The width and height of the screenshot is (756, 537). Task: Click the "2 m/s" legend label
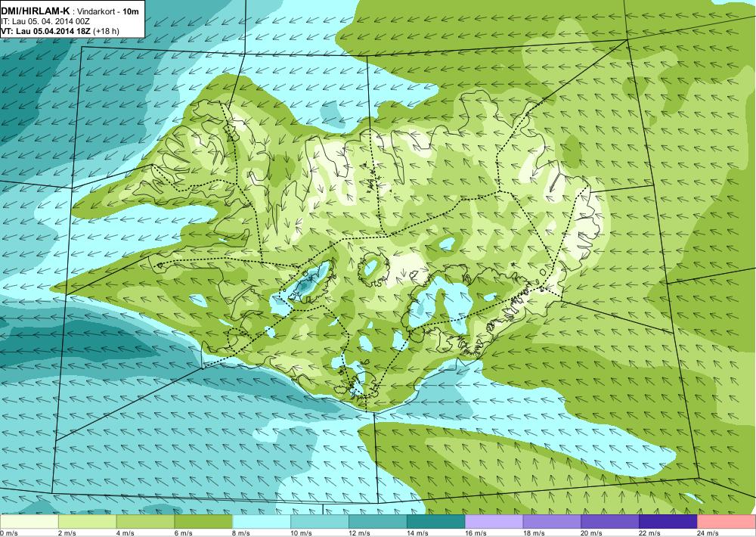[x=67, y=533]
